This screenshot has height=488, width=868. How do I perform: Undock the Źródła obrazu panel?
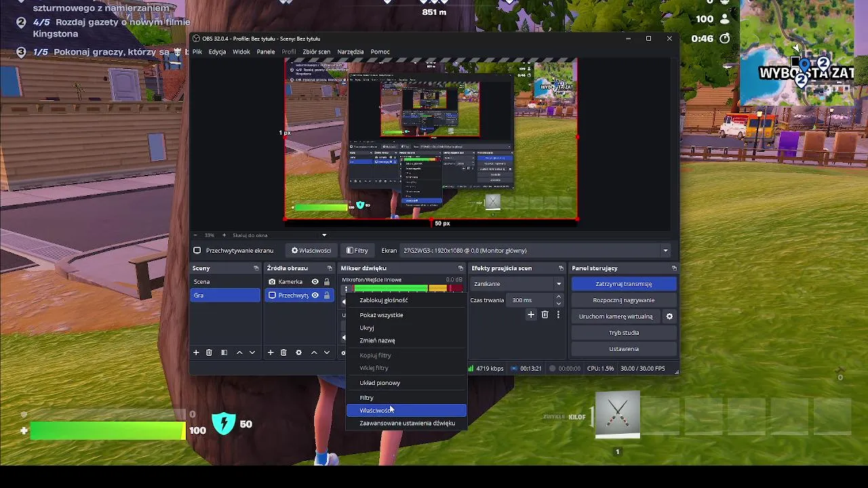point(330,268)
